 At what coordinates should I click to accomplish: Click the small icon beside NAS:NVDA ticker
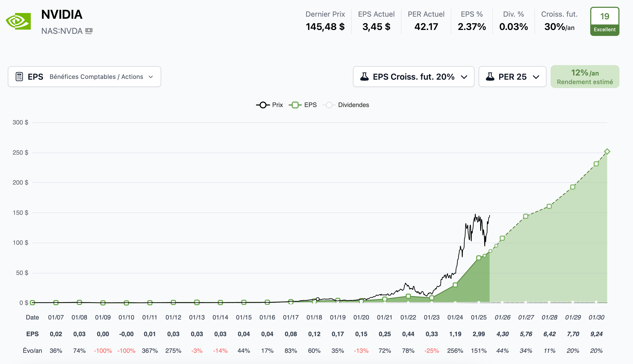coord(89,31)
